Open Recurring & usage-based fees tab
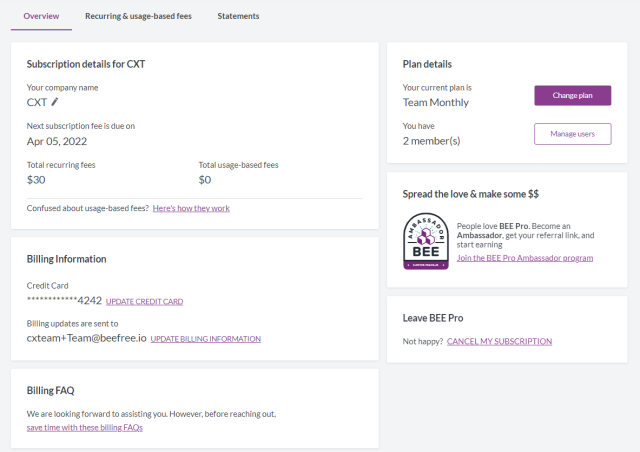Viewport: 640px width, 452px height. pos(138,16)
